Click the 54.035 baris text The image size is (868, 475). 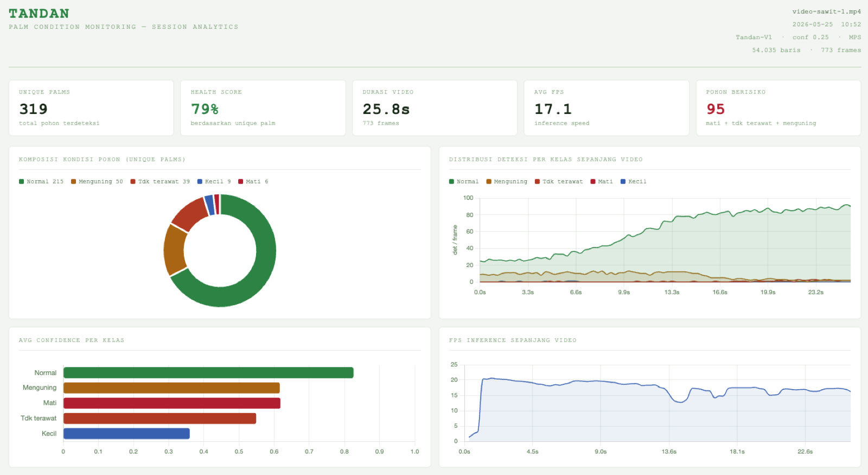pyautogui.click(x=776, y=50)
